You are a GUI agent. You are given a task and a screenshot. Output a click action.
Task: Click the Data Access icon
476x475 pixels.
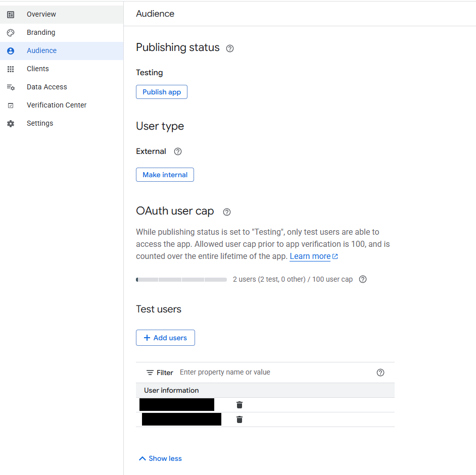pos(11,87)
